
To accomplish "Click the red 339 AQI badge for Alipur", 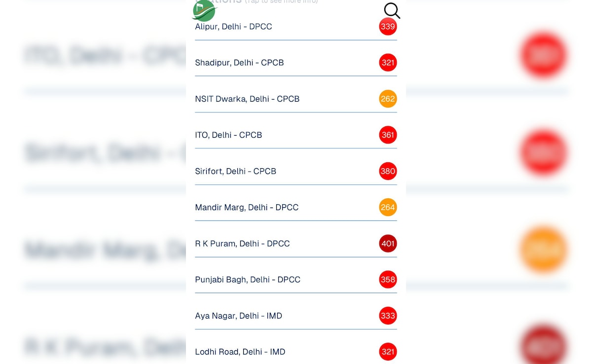I will (x=388, y=27).
